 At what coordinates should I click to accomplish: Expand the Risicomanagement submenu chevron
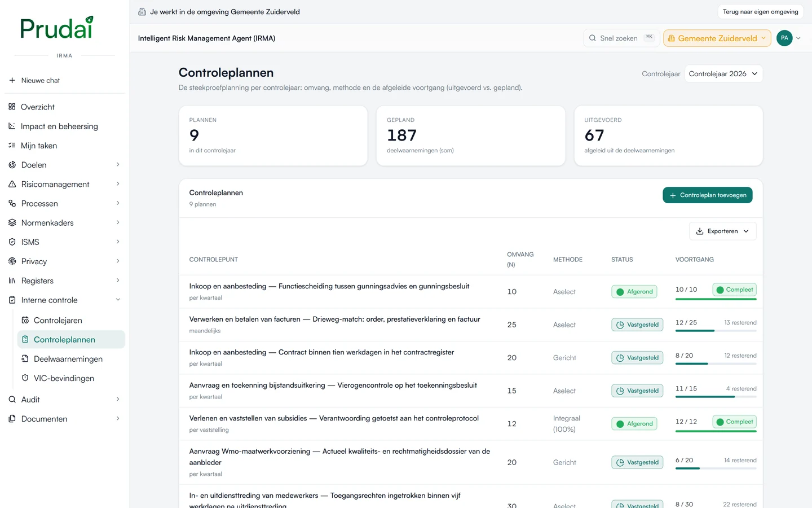click(x=118, y=184)
